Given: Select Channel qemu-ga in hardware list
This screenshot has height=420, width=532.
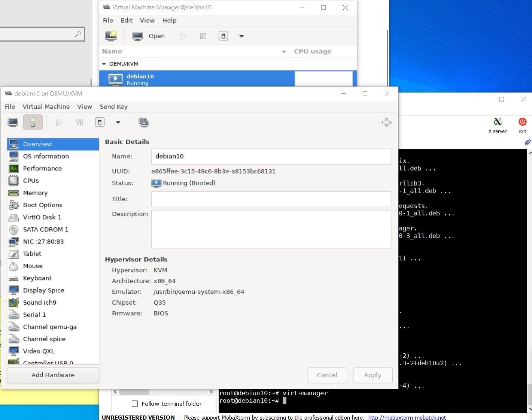Looking at the screenshot, I should click(53, 327).
